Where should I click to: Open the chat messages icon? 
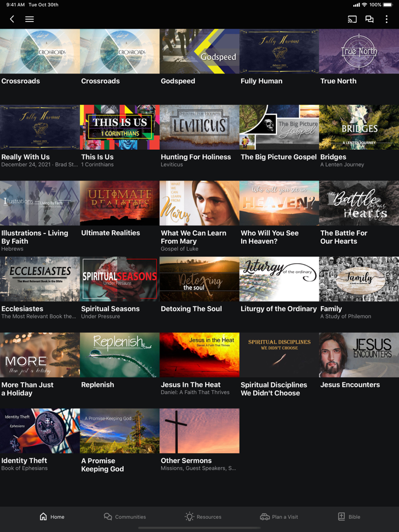pos(369,19)
